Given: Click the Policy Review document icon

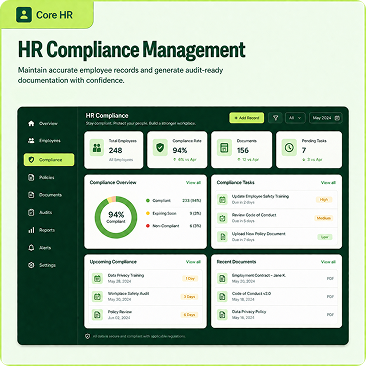Looking at the screenshot, I should click(x=97, y=314).
